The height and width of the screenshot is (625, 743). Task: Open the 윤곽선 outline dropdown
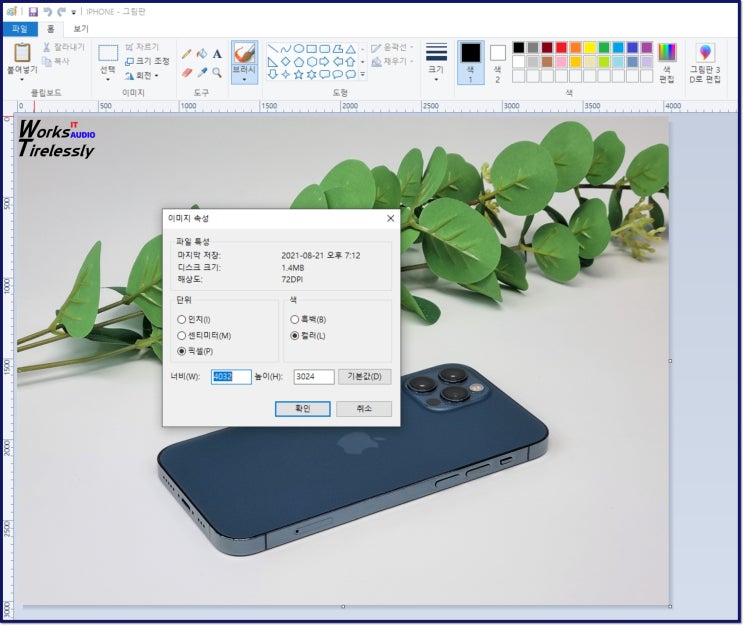[392, 47]
